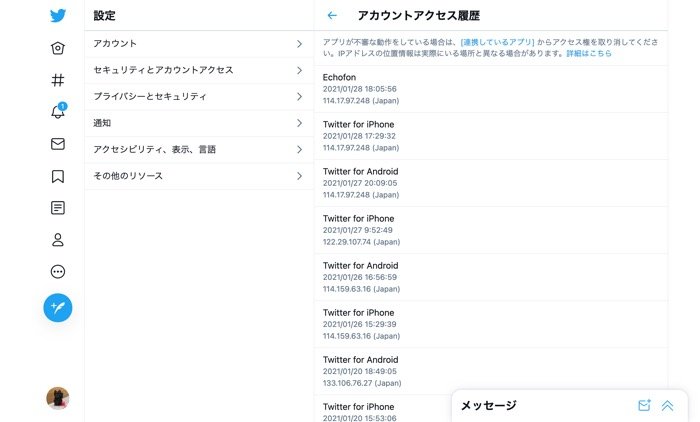Select the Echofon access entry
The height and width of the screenshot is (422, 700).
tap(491, 89)
